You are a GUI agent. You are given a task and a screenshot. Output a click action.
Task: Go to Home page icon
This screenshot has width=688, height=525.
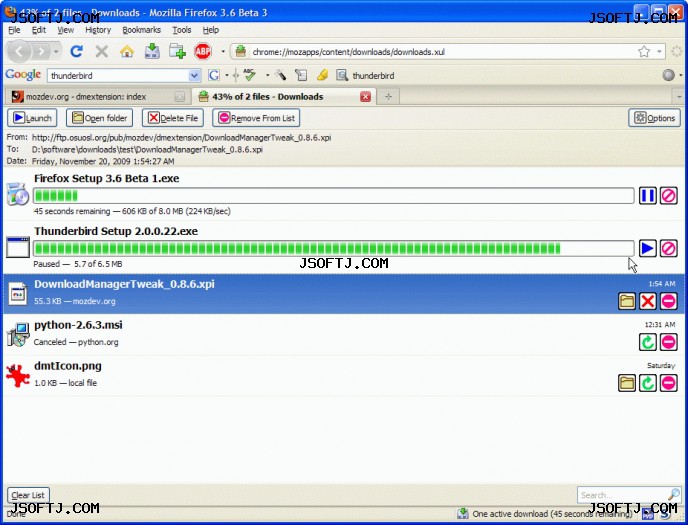pos(127,52)
